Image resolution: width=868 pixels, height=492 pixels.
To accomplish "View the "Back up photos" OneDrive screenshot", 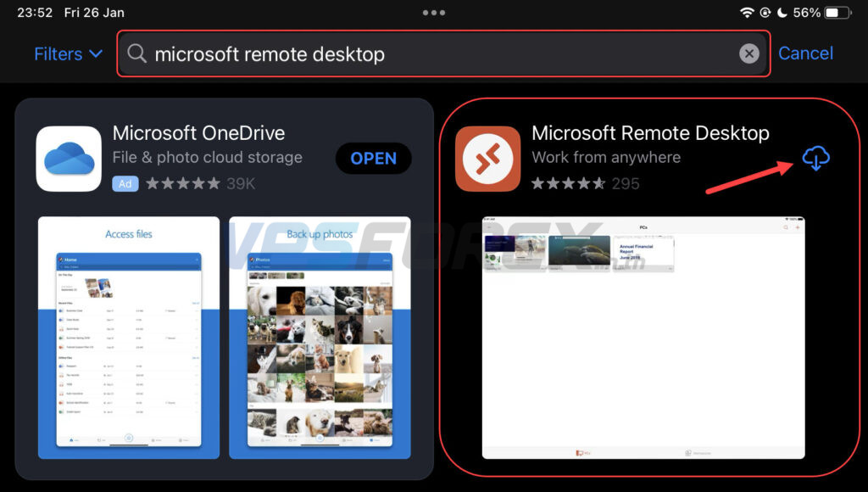I will coord(320,338).
